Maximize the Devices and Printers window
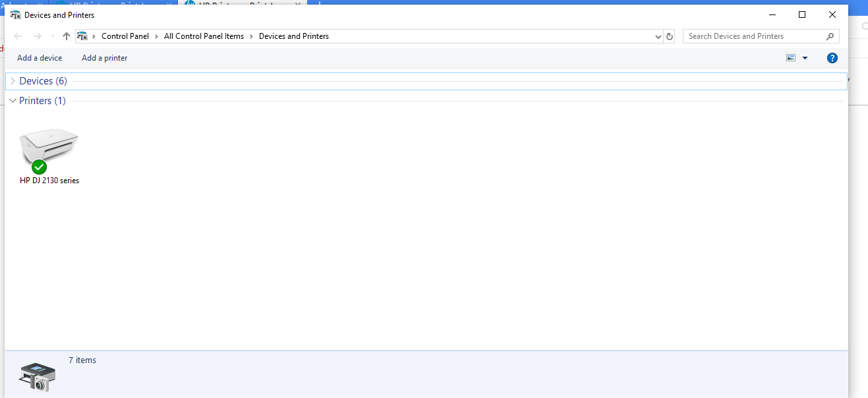This screenshot has width=868, height=398. point(802,14)
